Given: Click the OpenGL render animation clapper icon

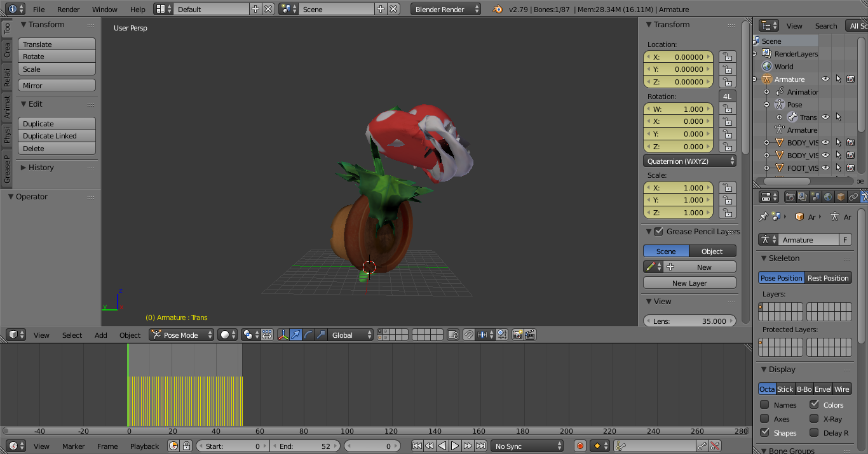Looking at the screenshot, I should [530, 335].
